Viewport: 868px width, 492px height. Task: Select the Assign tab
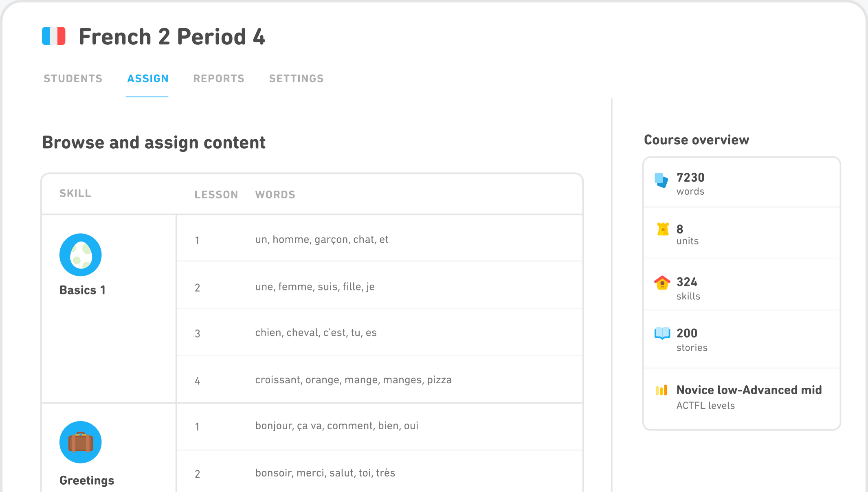pyautogui.click(x=147, y=79)
